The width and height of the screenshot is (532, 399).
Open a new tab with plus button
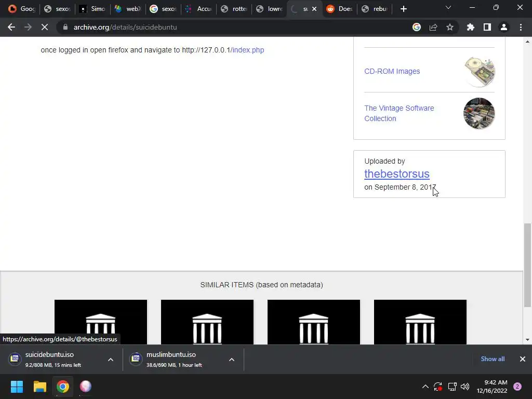coord(403,9)
